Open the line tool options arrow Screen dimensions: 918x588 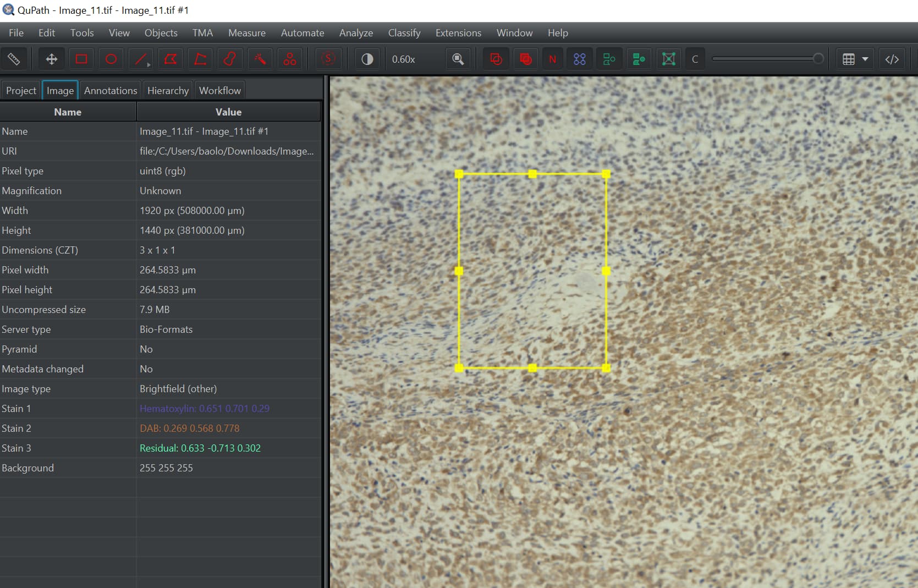pyautogui.click(x=148, y=65)
